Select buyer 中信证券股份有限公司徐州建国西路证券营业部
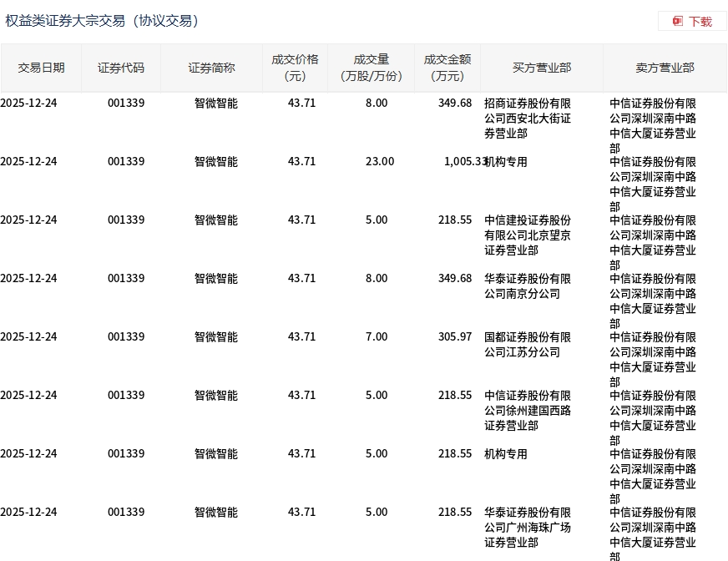Image resolution: width=728 pixels, height=561 pixels. pos(528,411)
